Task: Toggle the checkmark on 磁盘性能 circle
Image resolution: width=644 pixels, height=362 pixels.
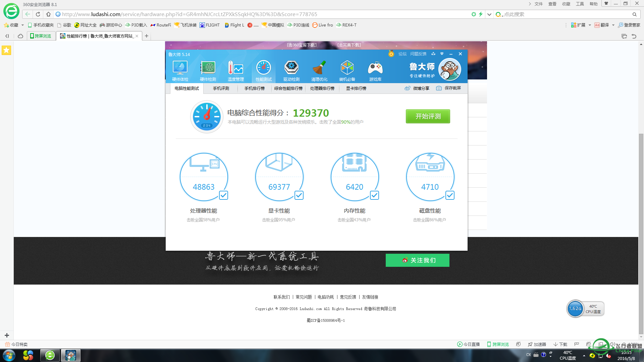Action: [x=450, y=195]
